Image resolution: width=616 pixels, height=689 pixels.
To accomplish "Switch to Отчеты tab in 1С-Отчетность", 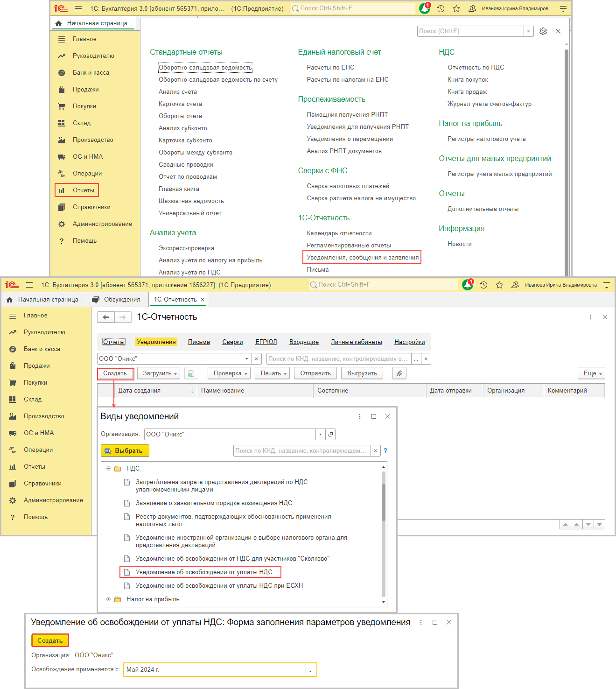I will pyautogui.click(x=114, y=342).
